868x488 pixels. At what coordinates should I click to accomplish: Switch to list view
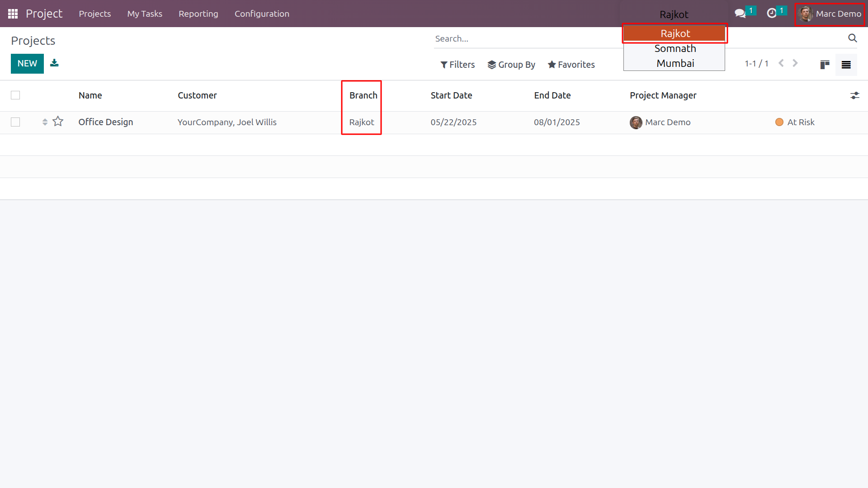846,65
